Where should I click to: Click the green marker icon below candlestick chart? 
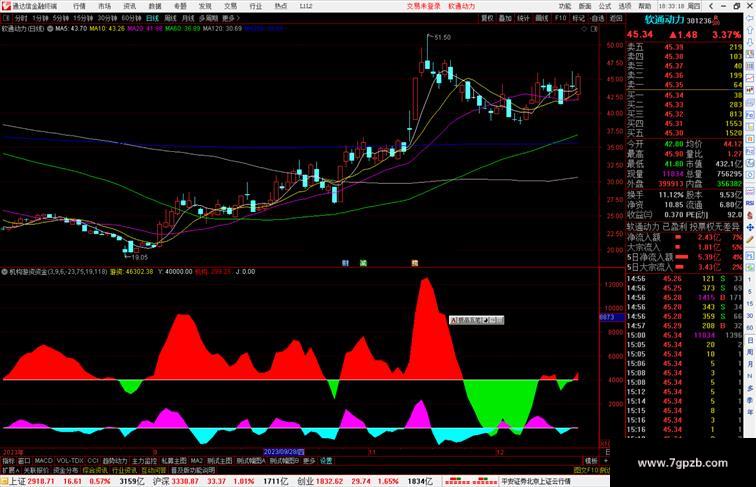(x=364, y=263)
